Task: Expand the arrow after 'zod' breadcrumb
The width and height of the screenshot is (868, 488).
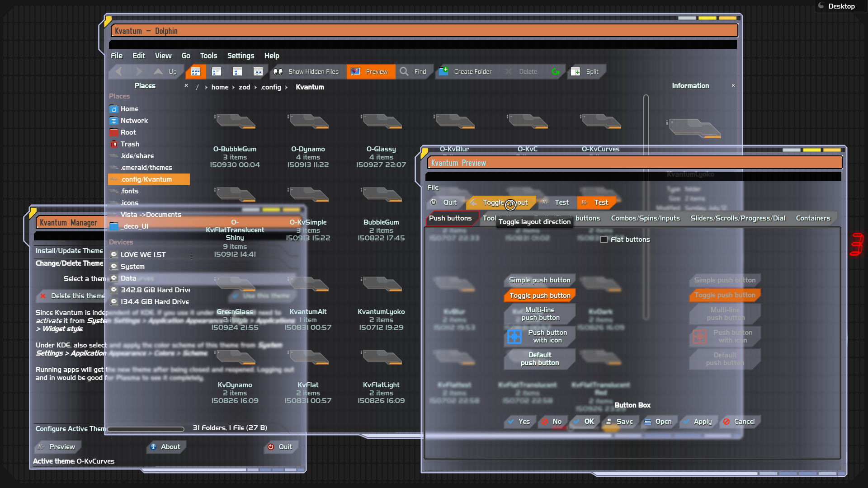Action: point(255,87)
